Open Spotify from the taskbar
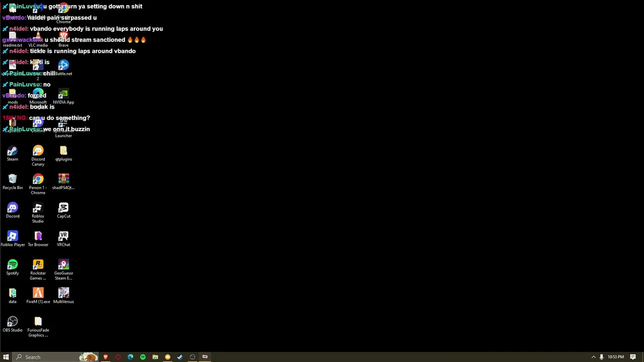 (x=143, y=357)
